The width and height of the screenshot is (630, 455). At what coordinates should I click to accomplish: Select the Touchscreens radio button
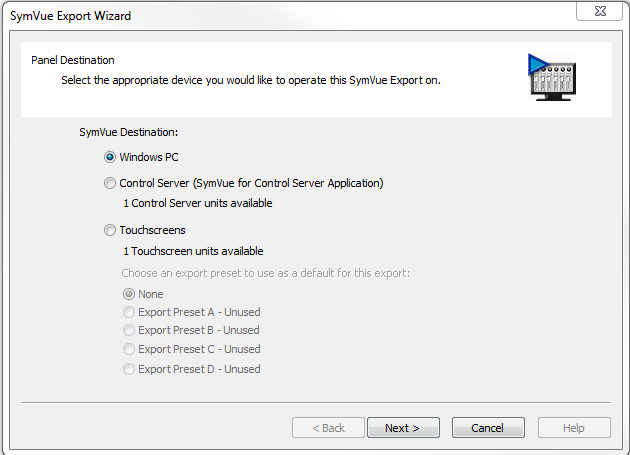(110, 230)
